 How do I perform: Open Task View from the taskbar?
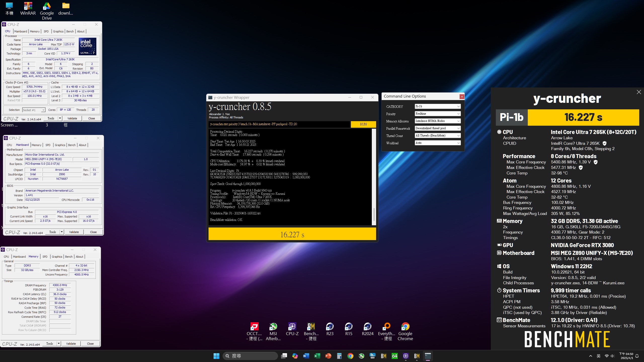[284, 356]
